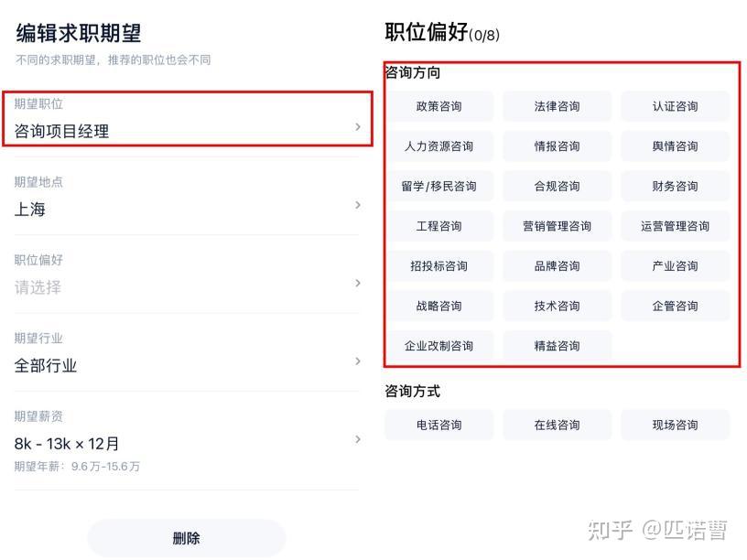Select 营销管理咨询 under 咨询方向
The width and height of the screenshot is (747, 560).
tap(557, 226)
